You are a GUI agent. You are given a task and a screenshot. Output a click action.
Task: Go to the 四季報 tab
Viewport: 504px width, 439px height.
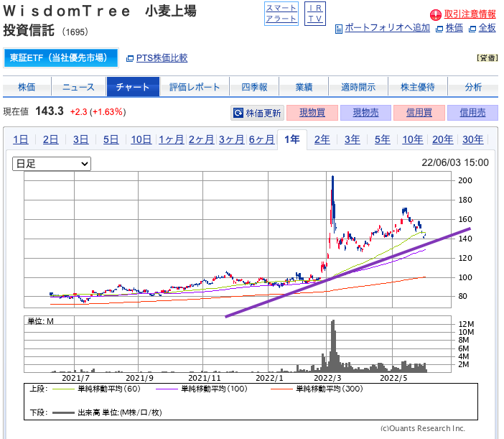(254, 87)
